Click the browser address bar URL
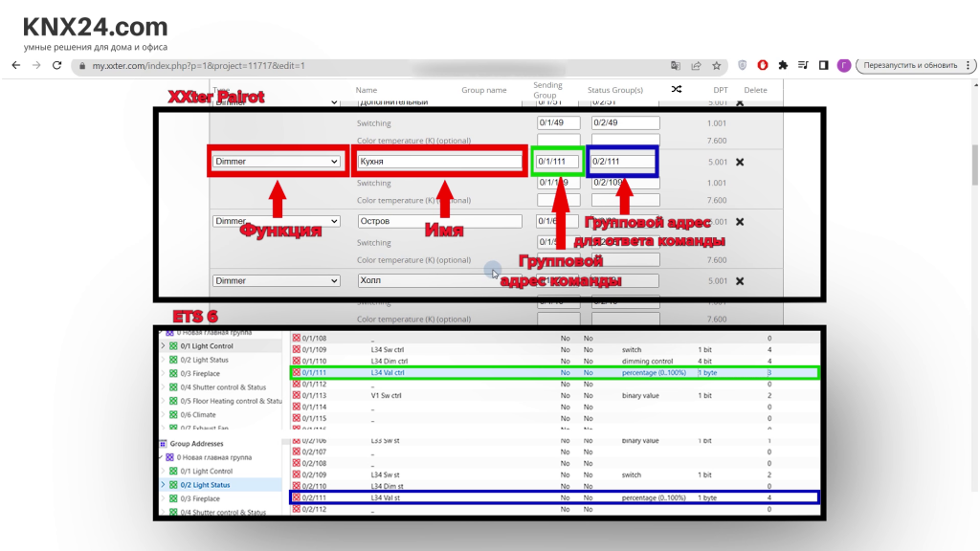 tap(199, 66)
